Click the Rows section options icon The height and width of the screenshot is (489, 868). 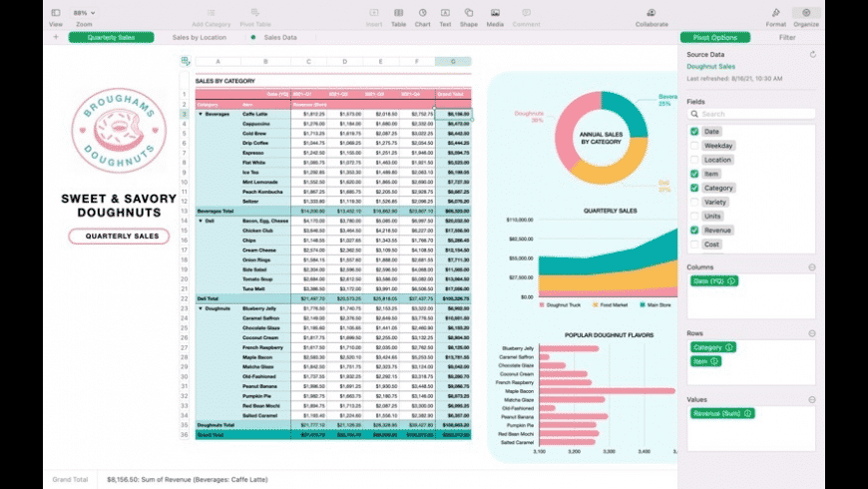pyautogui.click(x=811, y=333)
